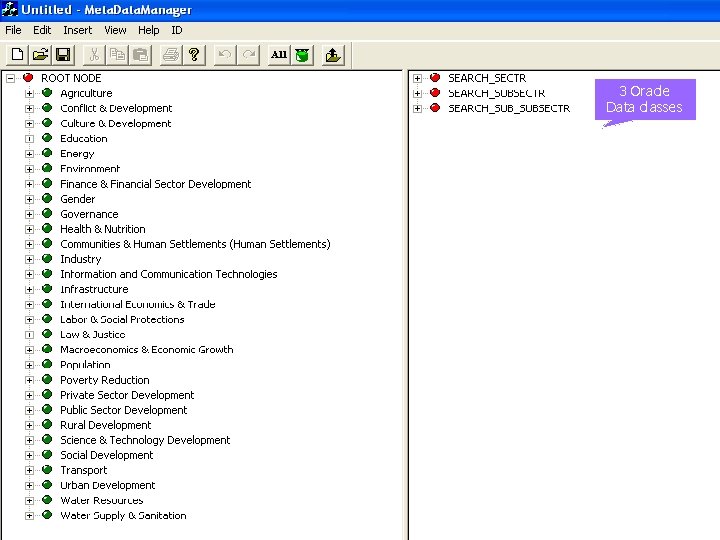Expand the SEARCH_SECTR node
The height and width of the screenshot is (540, 720).
click(417, 78)
